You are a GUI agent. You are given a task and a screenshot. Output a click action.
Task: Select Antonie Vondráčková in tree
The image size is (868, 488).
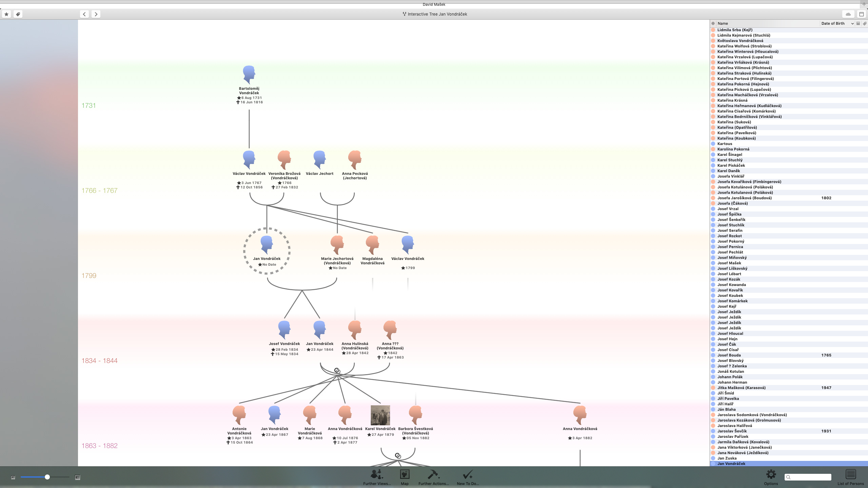pyautogui.click(x=239, y=425)
